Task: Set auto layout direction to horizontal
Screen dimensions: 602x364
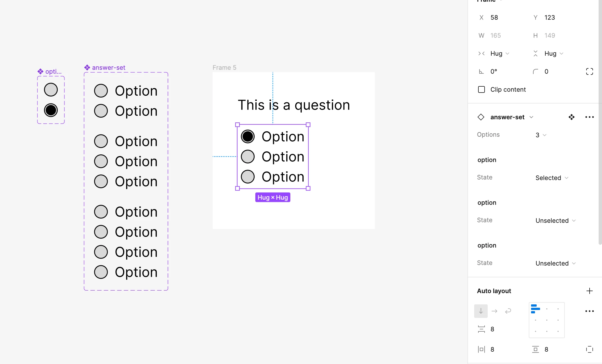Action: tap(494, 311)
